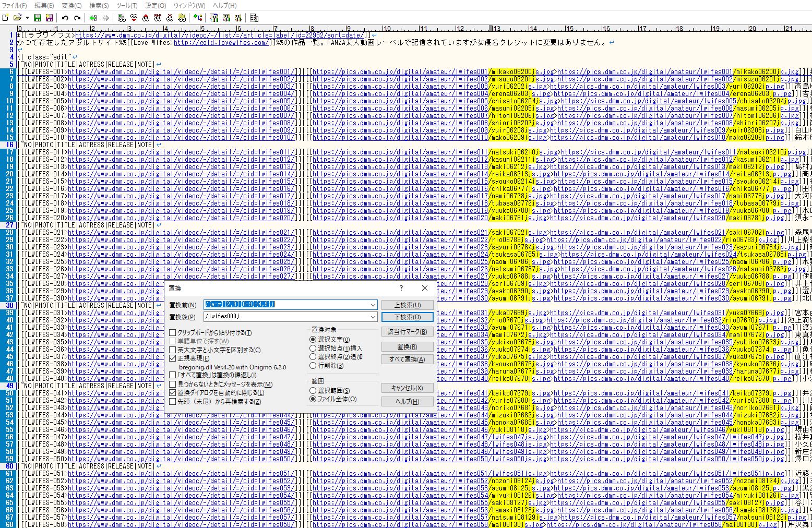The image size is (812, 528).
Task: Find previous with up-arrow binoculars icon
Action: pos(146,18)
